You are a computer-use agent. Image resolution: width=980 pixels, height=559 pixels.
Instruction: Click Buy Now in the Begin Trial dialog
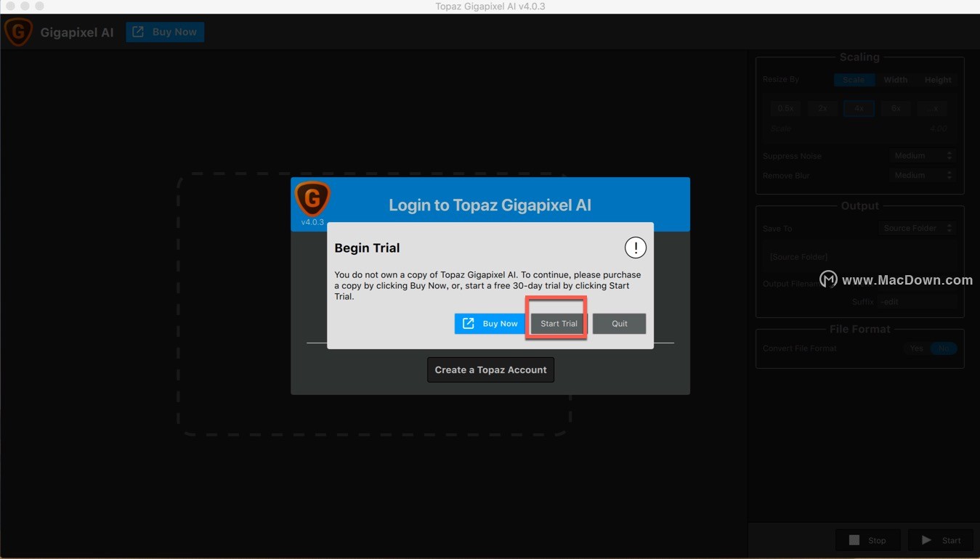click(x=490, y=324)
